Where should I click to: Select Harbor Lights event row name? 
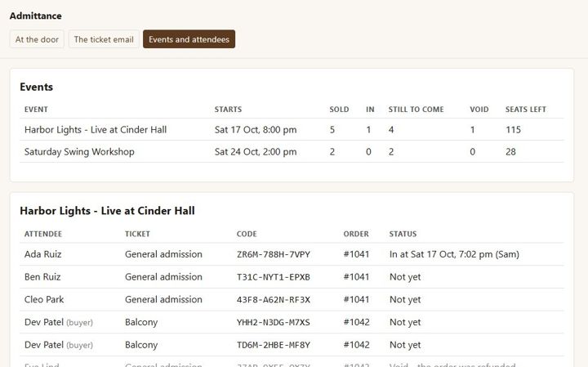tap(96, 130)
